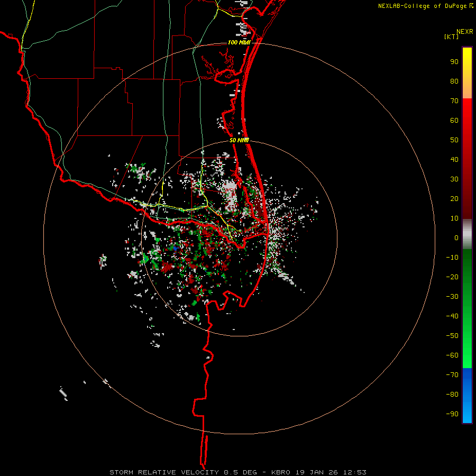Click the 0 value on the velocity scale
The image size is (476, 476).
pyautogui.click(x=456, y=237)
